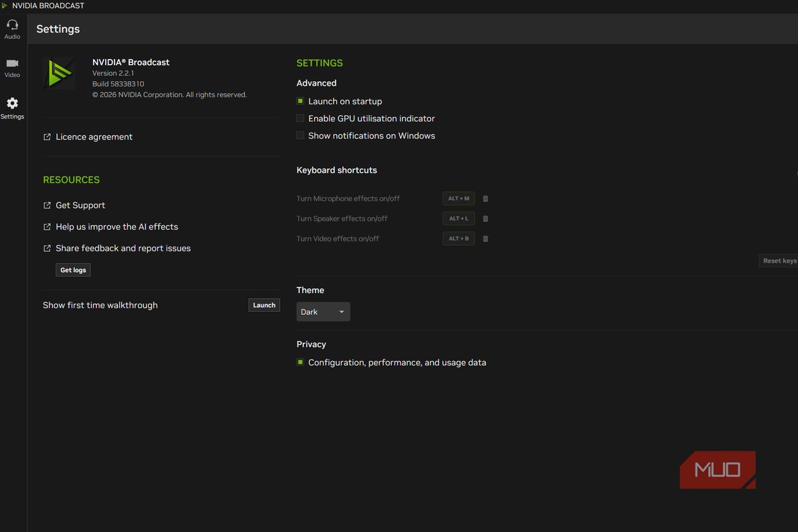Click the Show first time walkthrough label
Screen dimensions: 798x532
coord(101,305)
